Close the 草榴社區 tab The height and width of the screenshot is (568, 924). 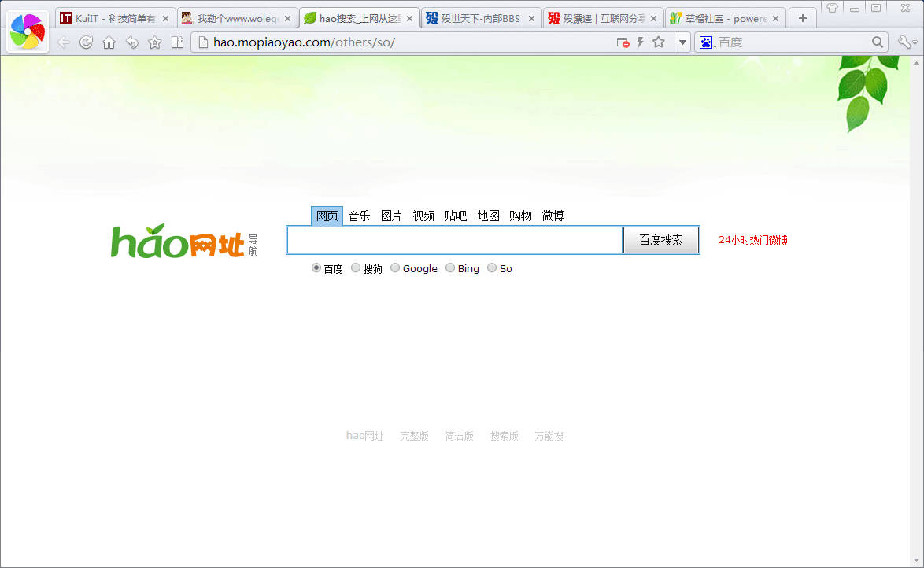(x=775, y=19)
